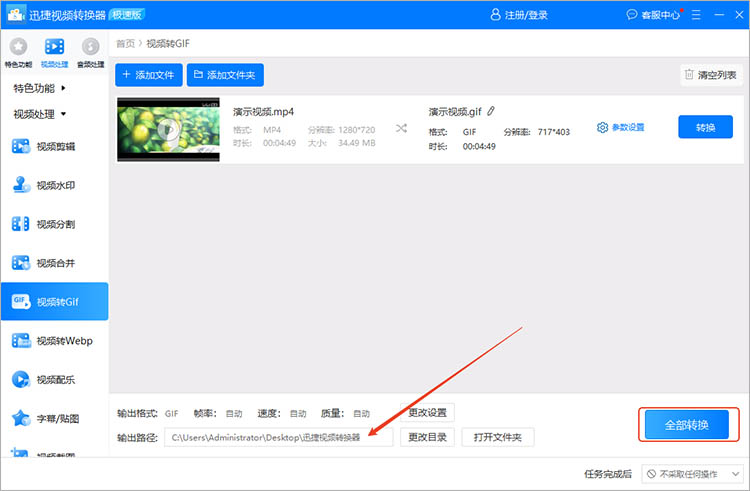Click the 视频配乐 play icon
The height and width of the screenshot is (491, 750).
[x=21, y=379]
